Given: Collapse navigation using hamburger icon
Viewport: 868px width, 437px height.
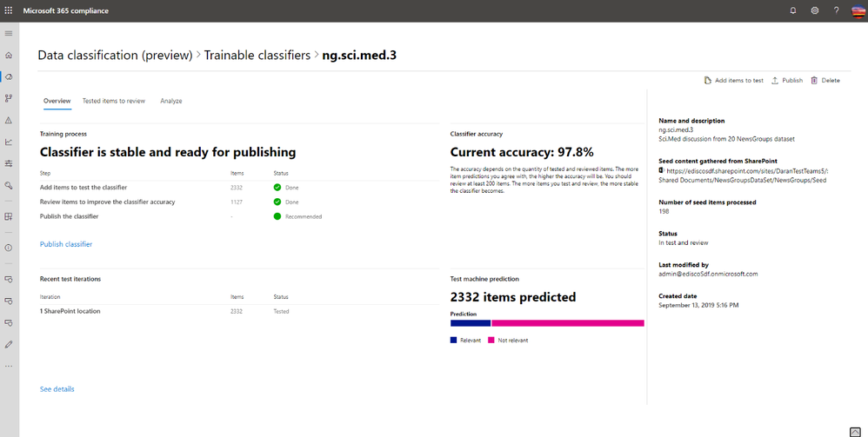Looking at the screenshot, I should pyautogui.click(x=9, y=33).
